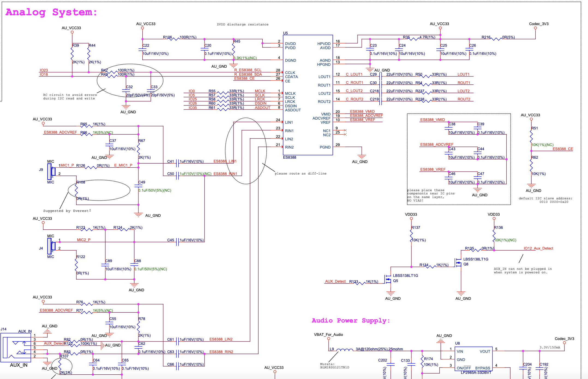
Task: Click capacitor designator C32
Action: [x=129, y=87]
